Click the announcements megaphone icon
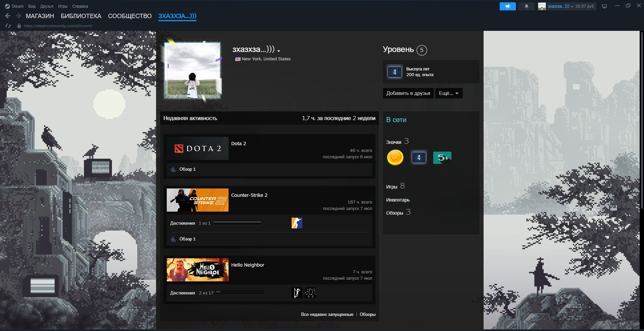 (x=507, y=6)
